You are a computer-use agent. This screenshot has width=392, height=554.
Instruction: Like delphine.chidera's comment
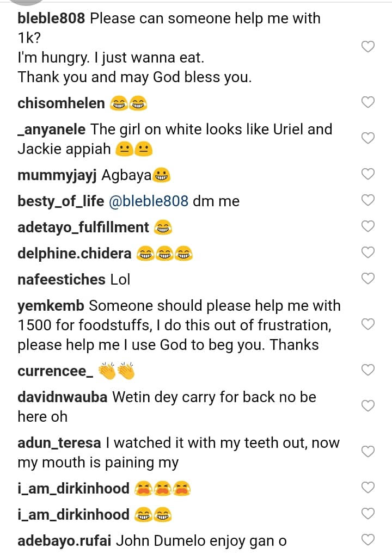click(x=368, y=253)
